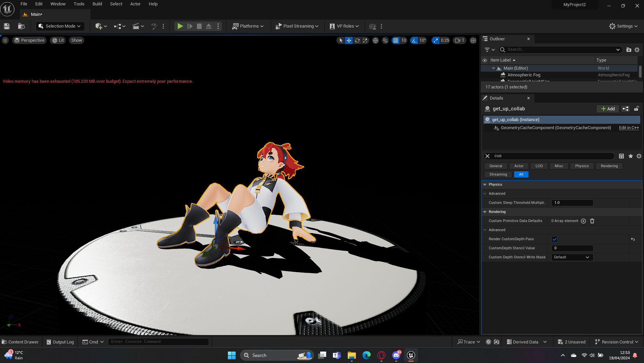This screenshot has width=644, height=363.
Task: Open the Platforms dropdown
Action: click(x=248, y=26)
